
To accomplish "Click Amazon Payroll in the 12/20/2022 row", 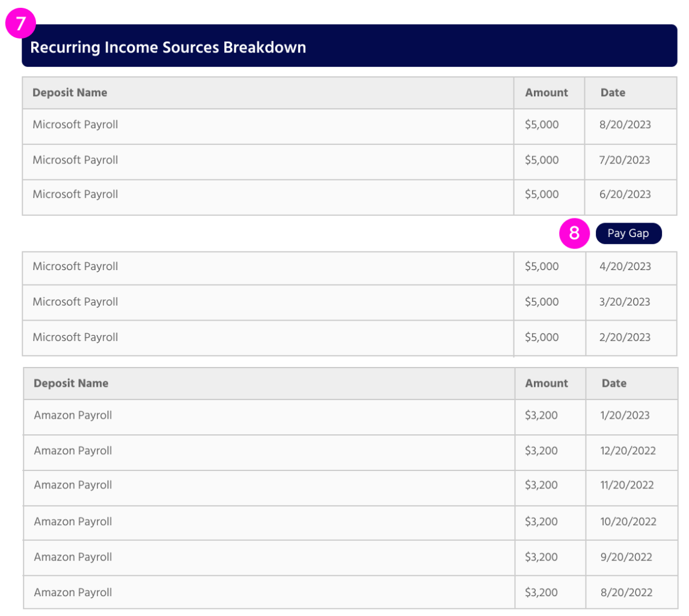I will [73, 451].
